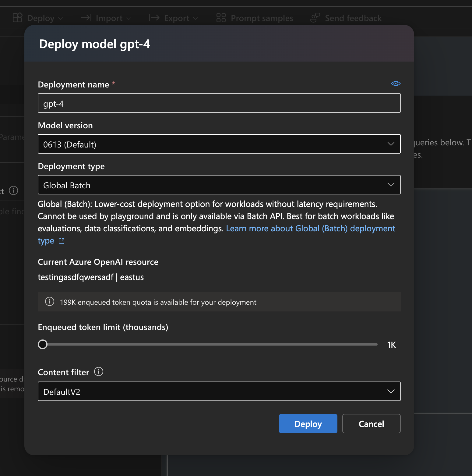This screenshot has width=472, height=476.
Task: Toggle the deployment name eye icon
Action: click(x=396, y=83)
